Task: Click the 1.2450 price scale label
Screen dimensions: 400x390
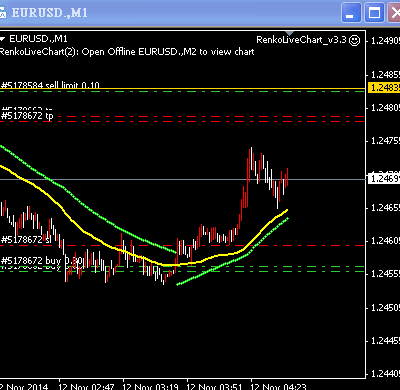Action: point(385,307)
